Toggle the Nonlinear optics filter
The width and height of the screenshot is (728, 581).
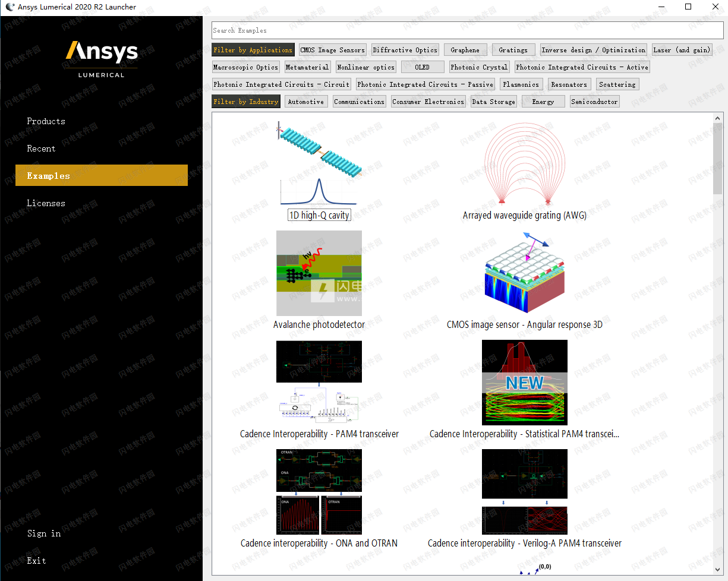coord(365,67)
